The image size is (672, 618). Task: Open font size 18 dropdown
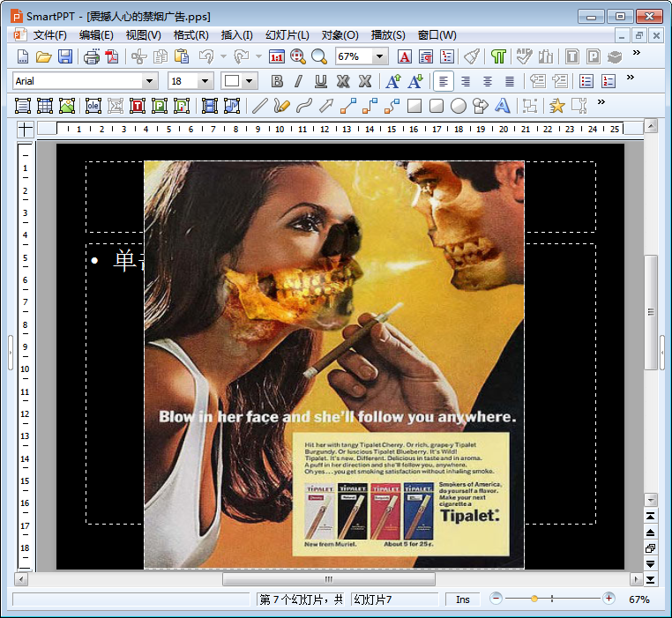205,81
